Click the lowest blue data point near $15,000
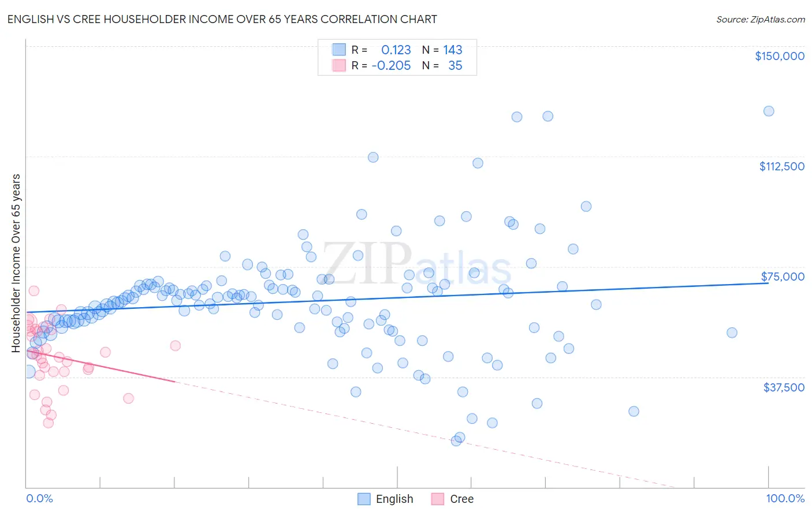This screenshot has width=812, height=515. pos(456,441)
